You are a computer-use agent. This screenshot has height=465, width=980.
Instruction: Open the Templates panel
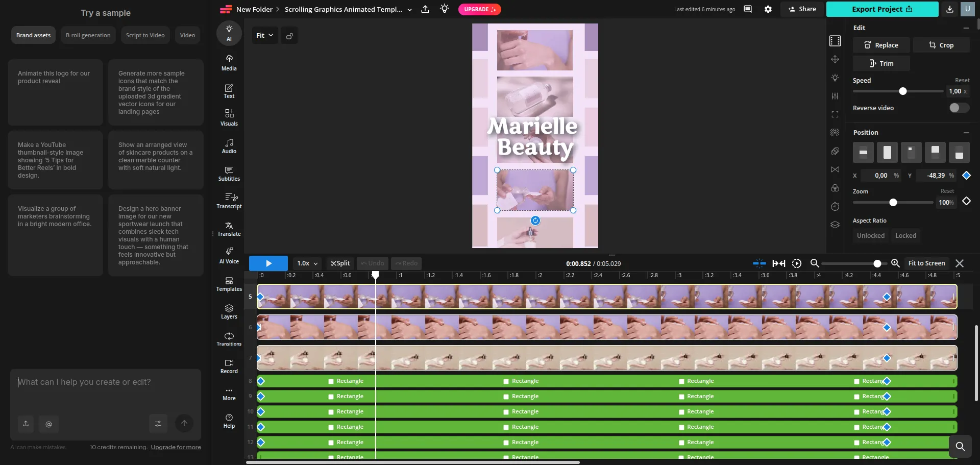(229, 284)
